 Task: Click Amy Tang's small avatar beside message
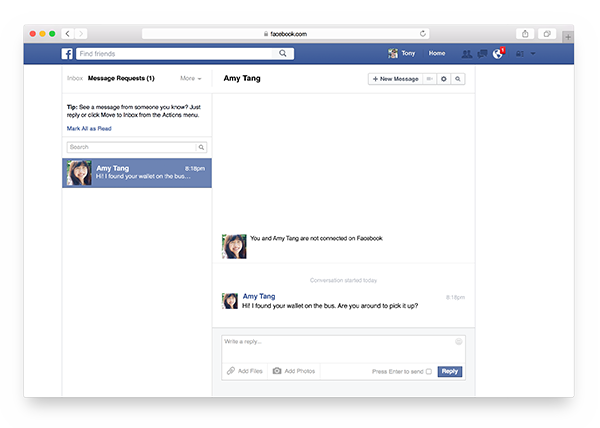coord(230,301)
